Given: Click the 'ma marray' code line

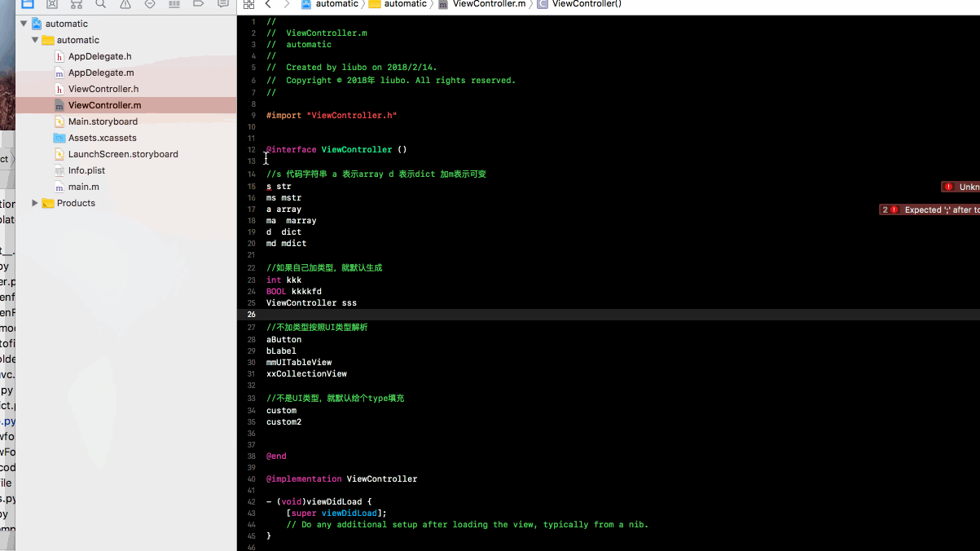Looking at the screenshot, I should pos(291,221).
